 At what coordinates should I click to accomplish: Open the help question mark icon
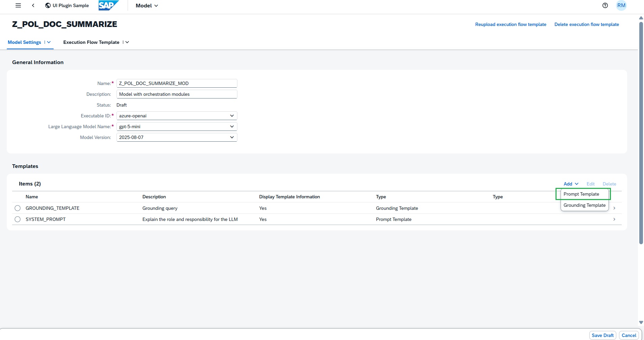tap(605, 5)
